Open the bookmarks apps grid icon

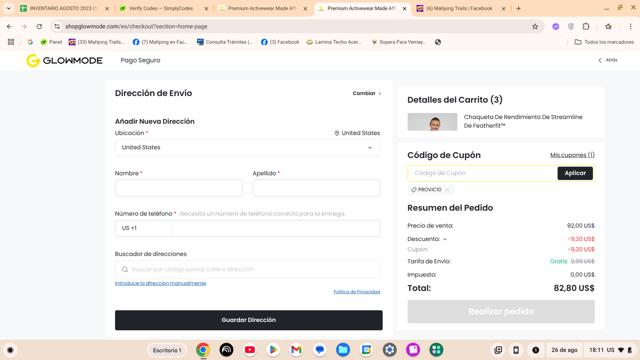pyautogui.click(x=11, y=42)
